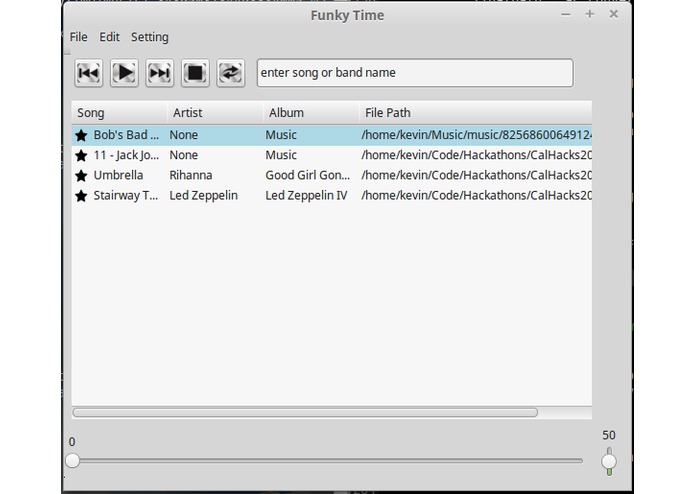The width and height of the screenshot is (695, 494).
Task: Click the song position slider handle
Action: point(73,461)
